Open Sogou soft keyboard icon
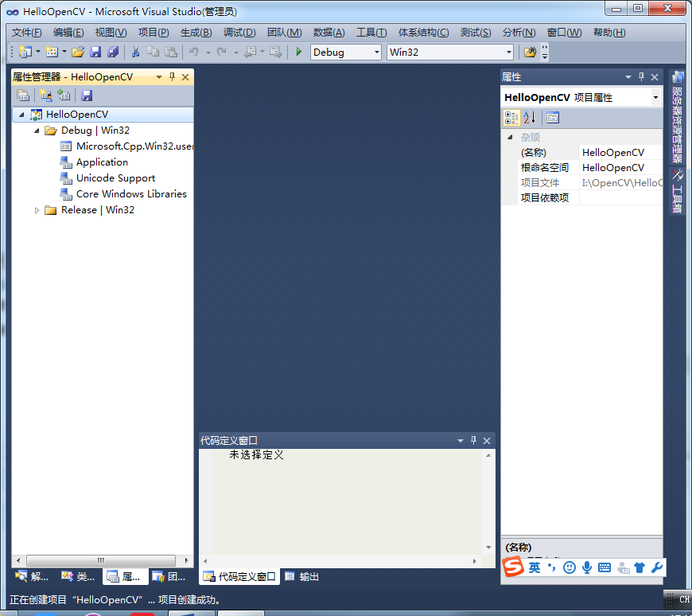Image resolution: width=692 pixels, height=616 pixels. point(605,568)
